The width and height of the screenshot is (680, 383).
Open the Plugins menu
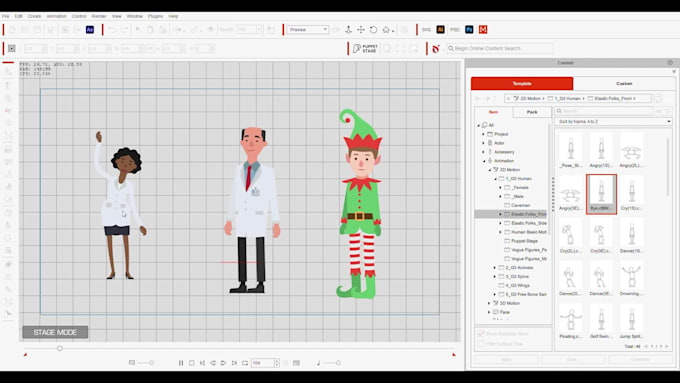pyautogui.click(x=156, y=16)
